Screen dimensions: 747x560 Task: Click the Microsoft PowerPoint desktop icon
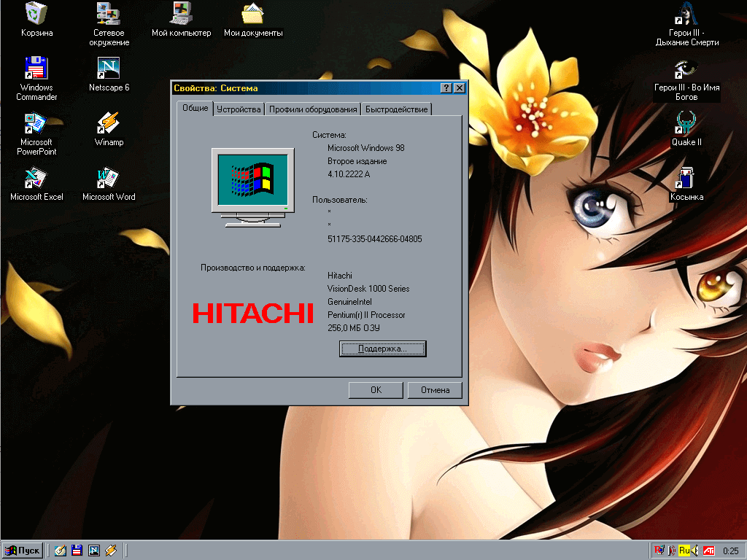click(36, 122)
